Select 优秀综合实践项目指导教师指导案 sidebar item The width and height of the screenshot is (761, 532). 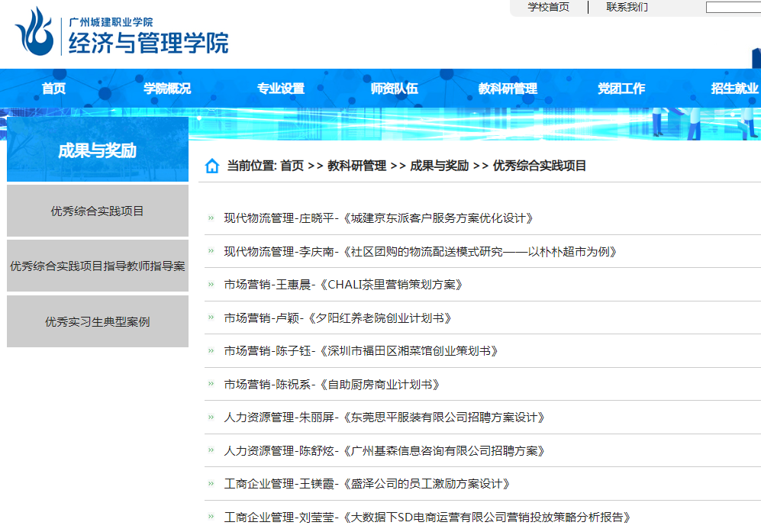click(x=98, y=266)
